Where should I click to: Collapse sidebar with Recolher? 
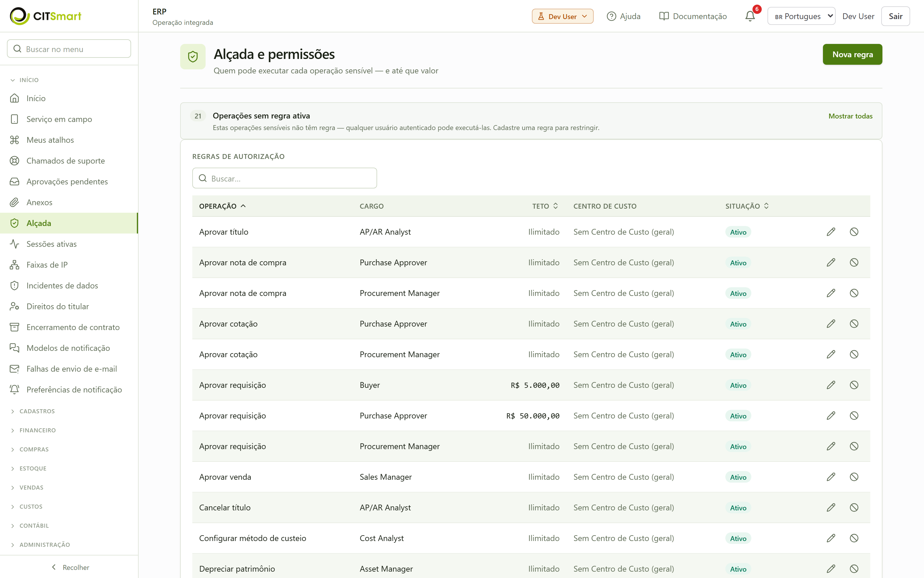(70, 567)
